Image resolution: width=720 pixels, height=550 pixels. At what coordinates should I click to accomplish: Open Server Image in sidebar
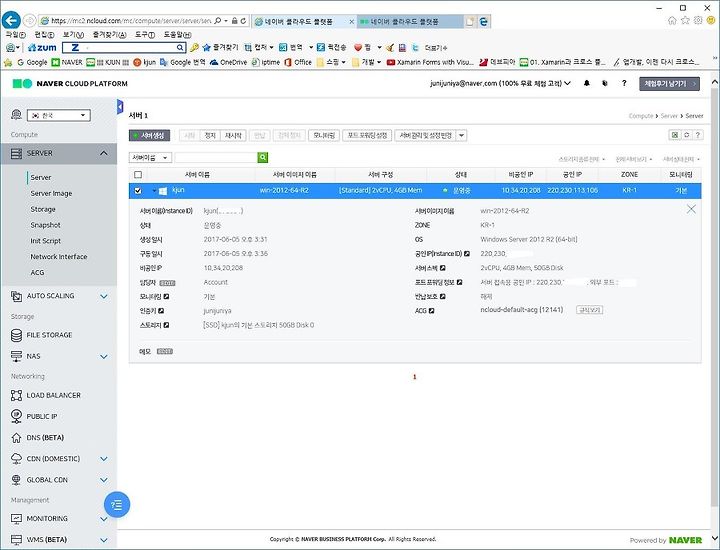pos(51,193)
